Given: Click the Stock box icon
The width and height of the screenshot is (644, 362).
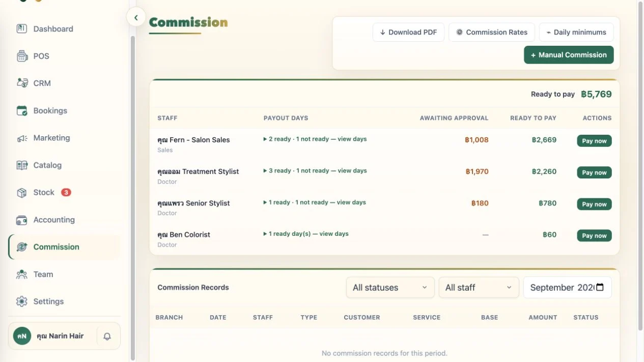Looking at the screenshot, I should click(21, 192).
